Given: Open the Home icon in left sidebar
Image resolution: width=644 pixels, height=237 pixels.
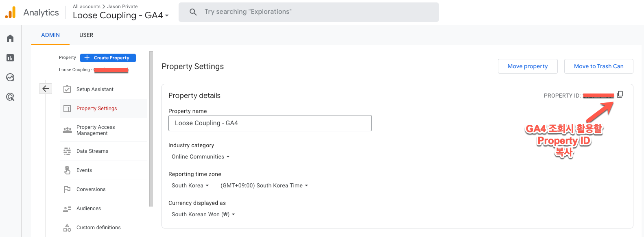Looking at the screenshot, I should click(10, 38).
